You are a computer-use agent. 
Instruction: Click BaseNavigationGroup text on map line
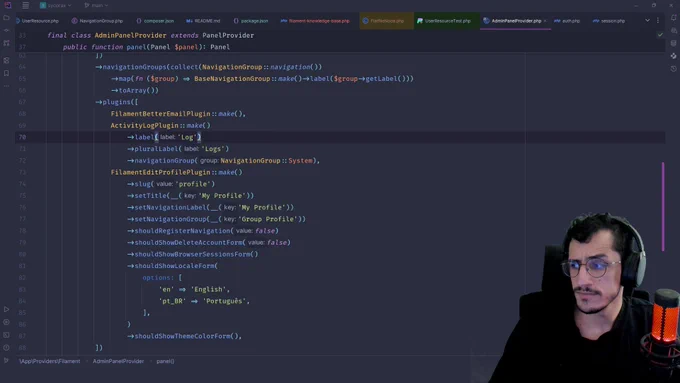click(x=232, y=79)
